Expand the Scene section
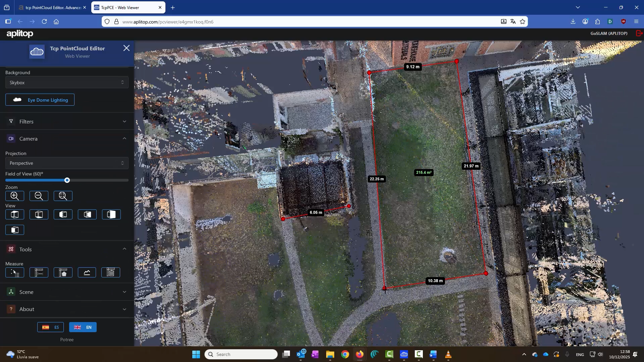 pyautogui.click(x=67, y=292)
